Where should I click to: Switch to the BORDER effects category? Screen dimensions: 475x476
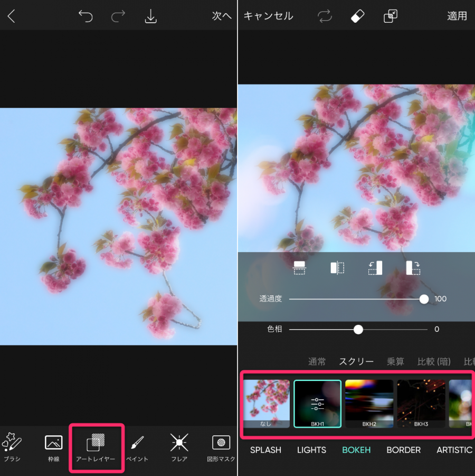coord(403,450)
